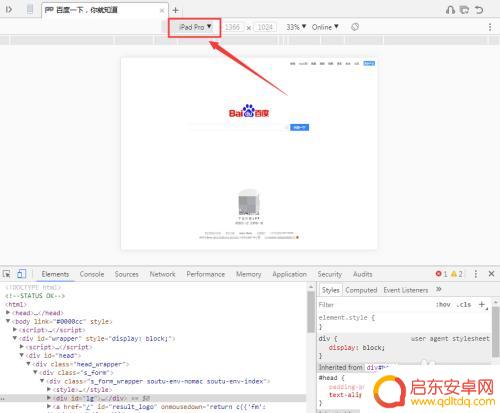The width and height of the screenshot is (500, 413).
Task: Add new style rule plus icon
Action: [482, 304]
